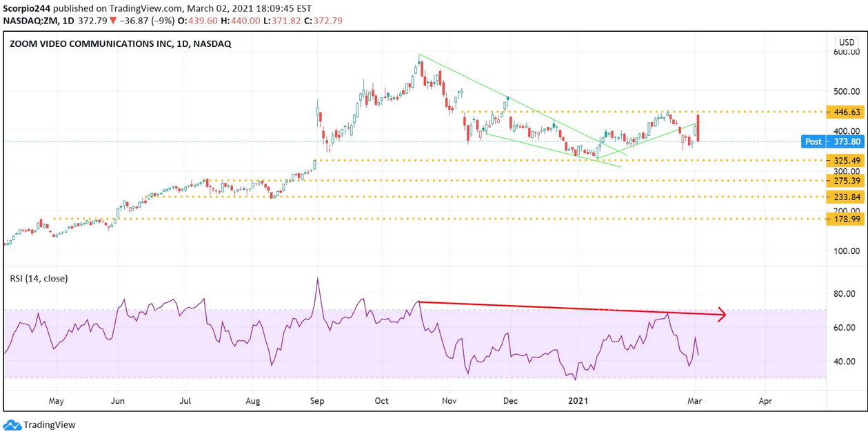Click the March 02, 2021 18:09:45 EST timestamp
This screenshot has width=868, height=432.
251,8
